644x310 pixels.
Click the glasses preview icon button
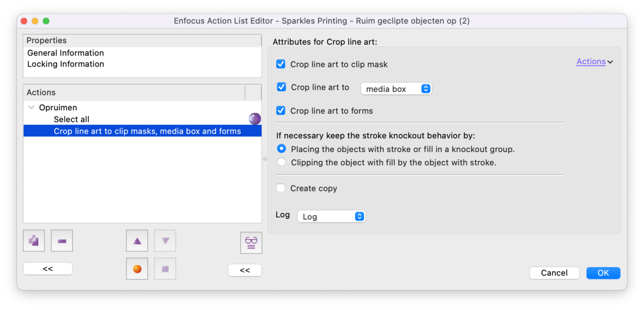tap(251, 243)
